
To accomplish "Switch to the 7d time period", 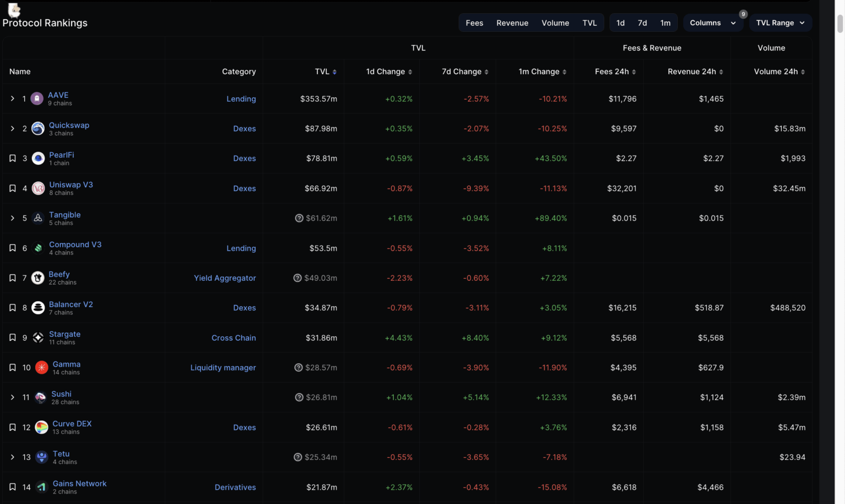I will point(643,23).
